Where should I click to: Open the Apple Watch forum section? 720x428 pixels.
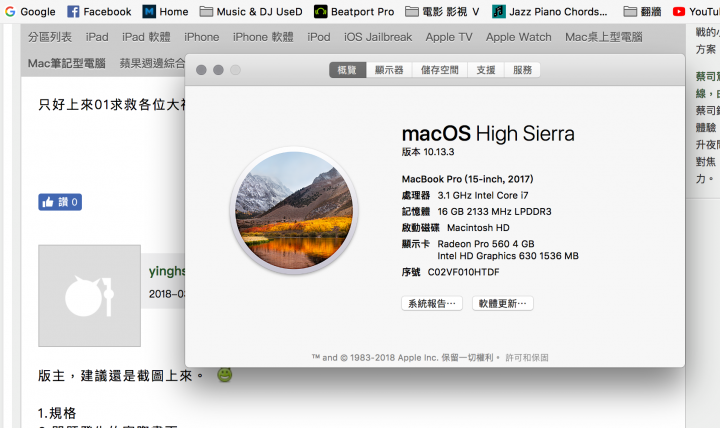click(518, 37)
